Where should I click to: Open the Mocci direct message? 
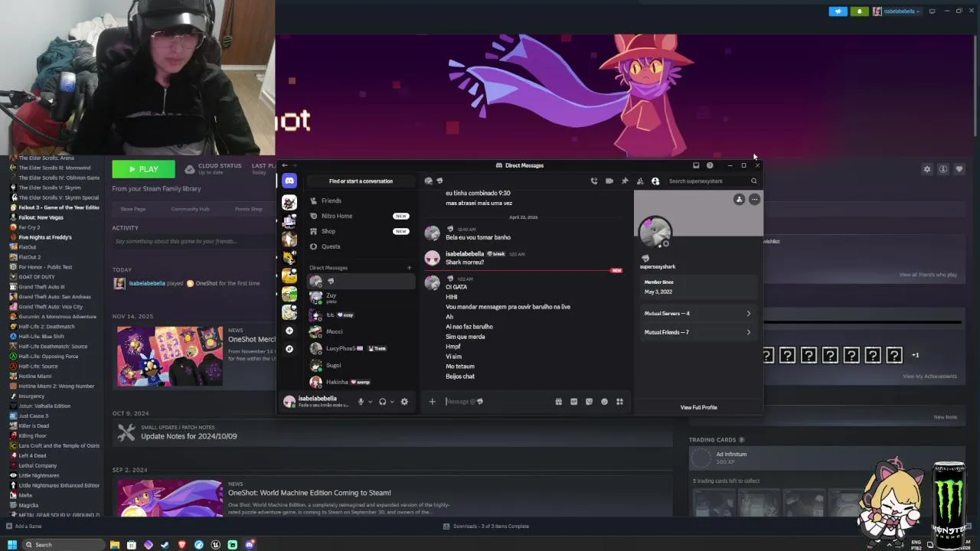[360, 331]
